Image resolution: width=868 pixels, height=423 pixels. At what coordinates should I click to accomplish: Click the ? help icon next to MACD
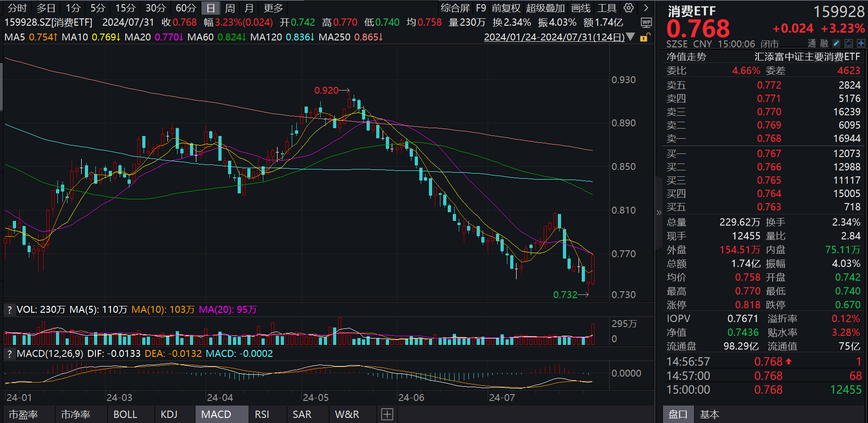9,354
